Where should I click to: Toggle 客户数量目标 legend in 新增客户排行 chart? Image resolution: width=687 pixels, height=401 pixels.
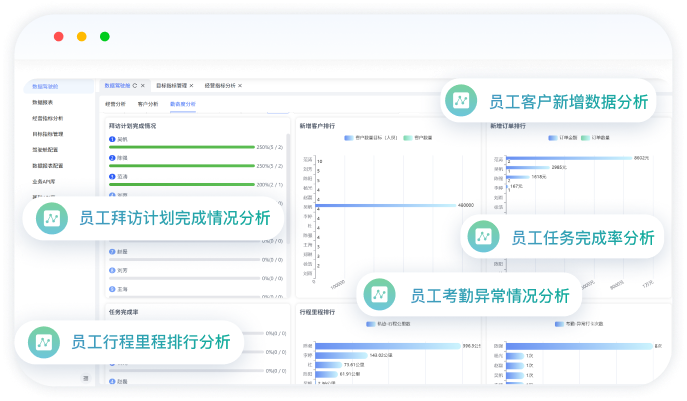click(354, 138)
